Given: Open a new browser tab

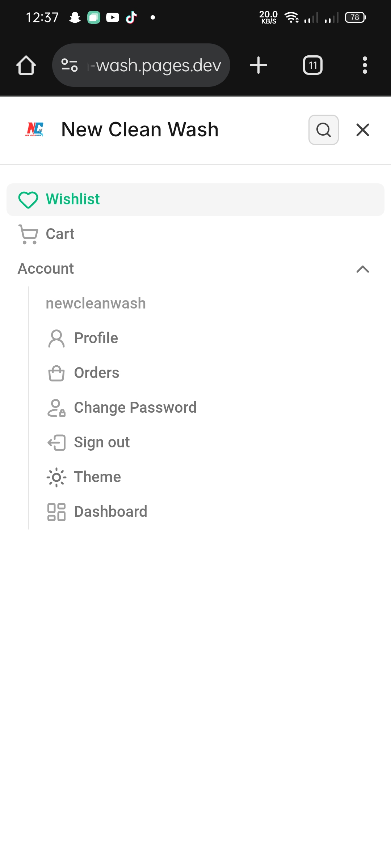Looking at the screenshot, I should click(258, 65).
